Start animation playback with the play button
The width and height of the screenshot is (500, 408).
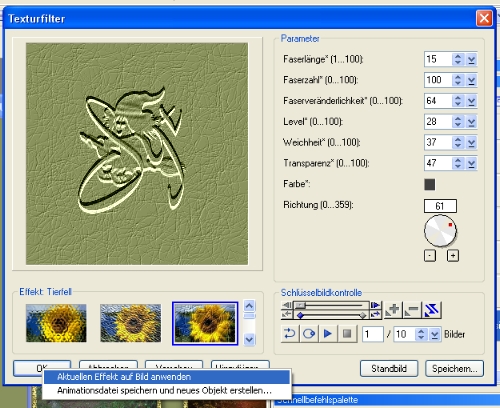(x=328, y=334)
